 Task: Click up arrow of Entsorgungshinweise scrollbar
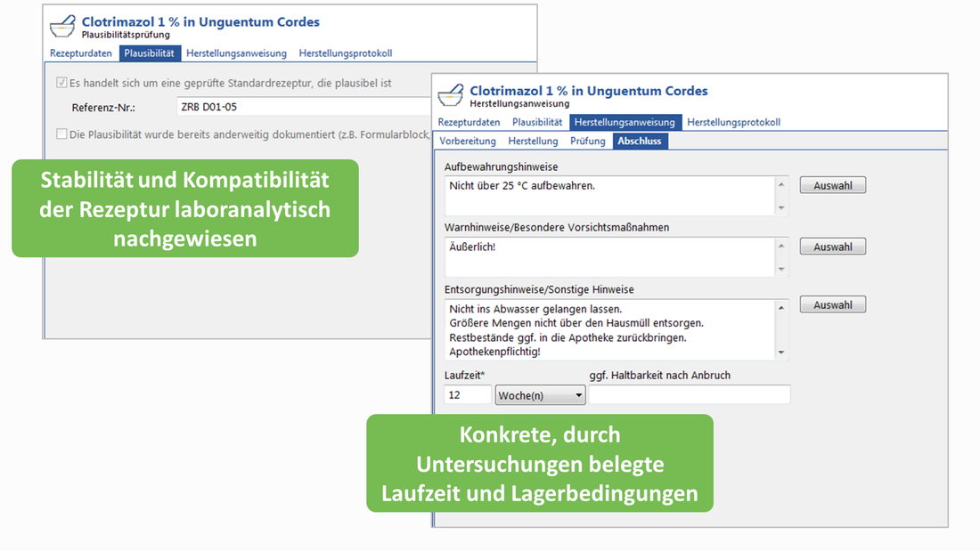[x=781, y=307]
